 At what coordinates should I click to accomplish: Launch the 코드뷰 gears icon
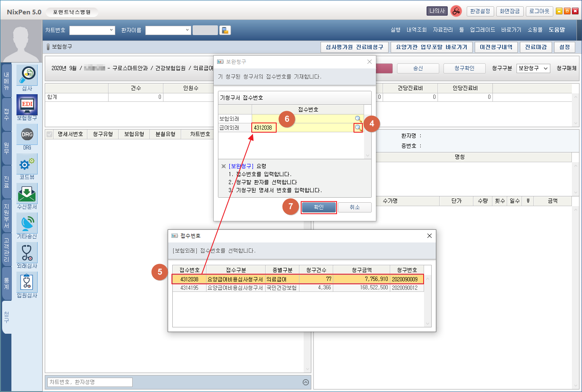27,164
